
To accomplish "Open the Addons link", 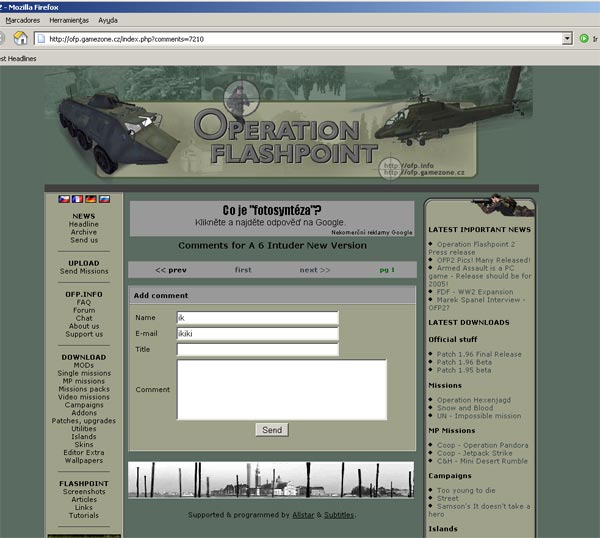I will [84, 413].
